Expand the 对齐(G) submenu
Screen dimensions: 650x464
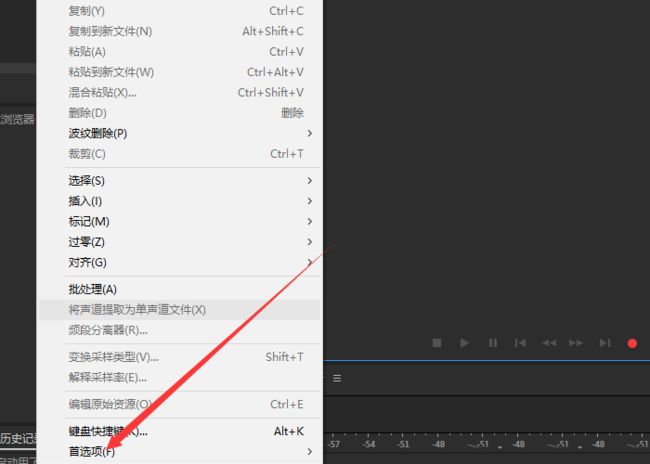(179, 262)
